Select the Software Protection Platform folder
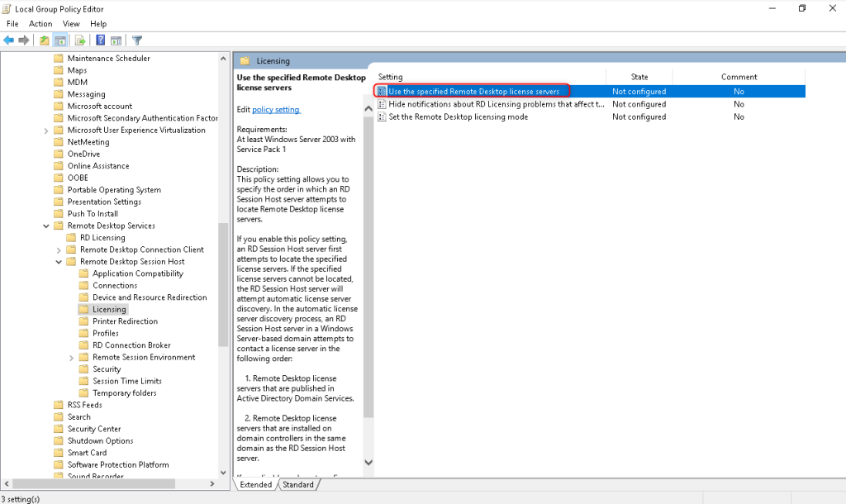Image resolution: width=846 pixels, height=504 pixels. click(117, 464)
